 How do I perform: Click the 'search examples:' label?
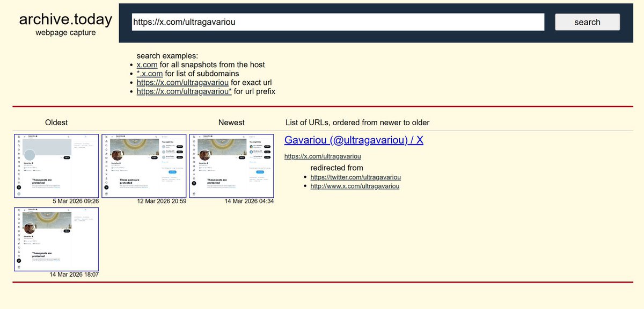pyautogui.click(x=167, y=55)
